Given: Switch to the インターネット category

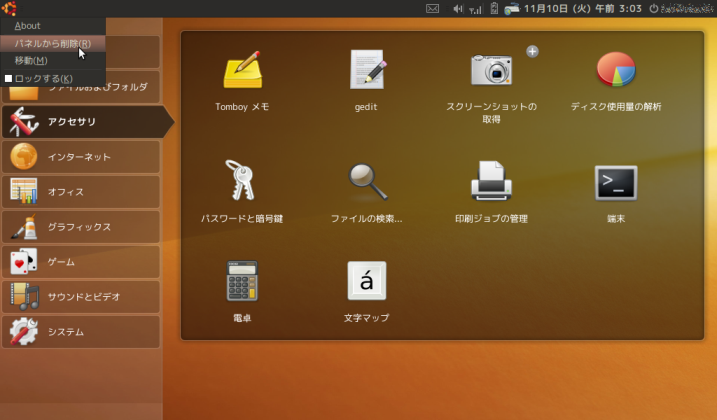Looking at the screenshot, I should click(81, 157).
